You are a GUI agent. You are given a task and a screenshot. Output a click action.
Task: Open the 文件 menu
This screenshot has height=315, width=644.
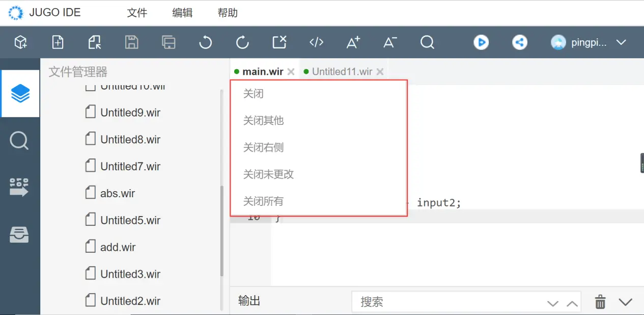click(137, 13)
